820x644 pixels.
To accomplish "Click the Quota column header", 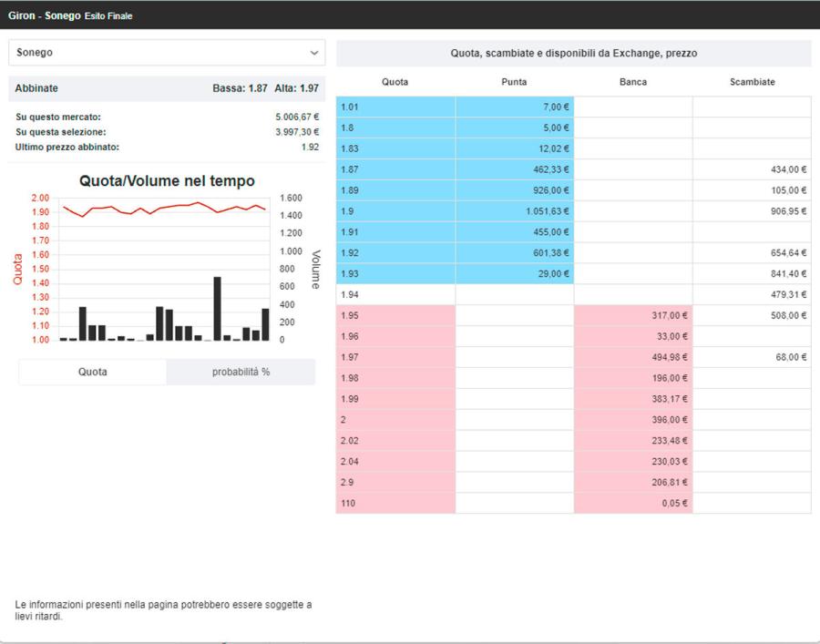I will (x=395, y=82).
